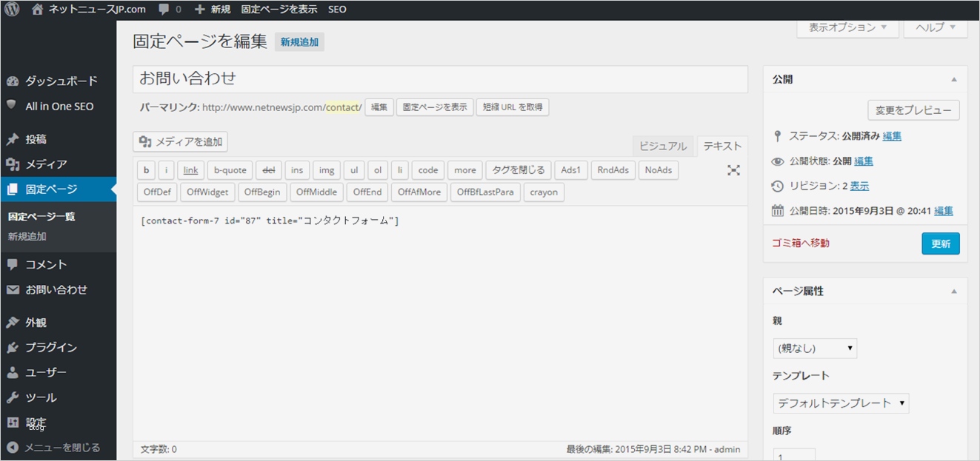Expand the ヘルプ help dropdown
The width and height of the screenshot is (980, 461).
tap(936, 27)
